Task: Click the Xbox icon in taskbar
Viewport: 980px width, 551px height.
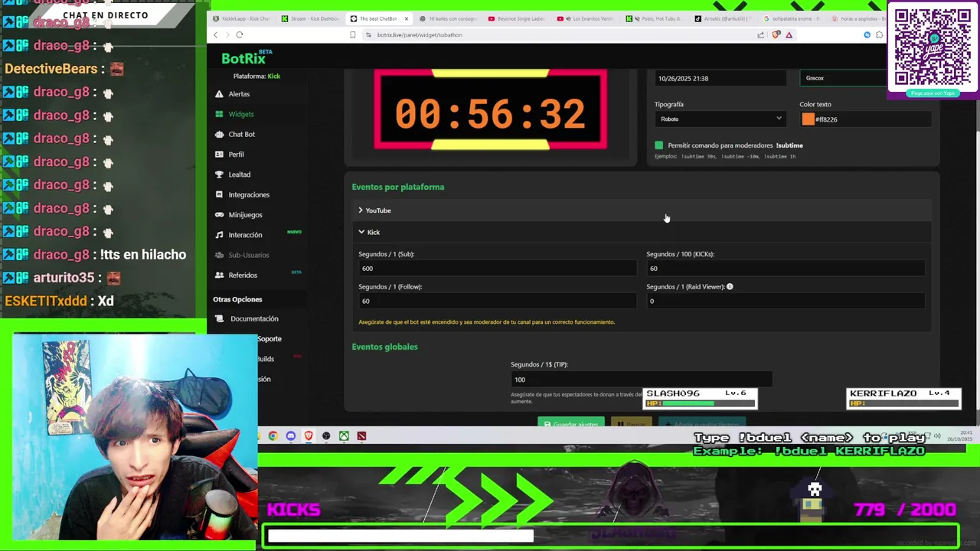Action: [x=344, y=436]
